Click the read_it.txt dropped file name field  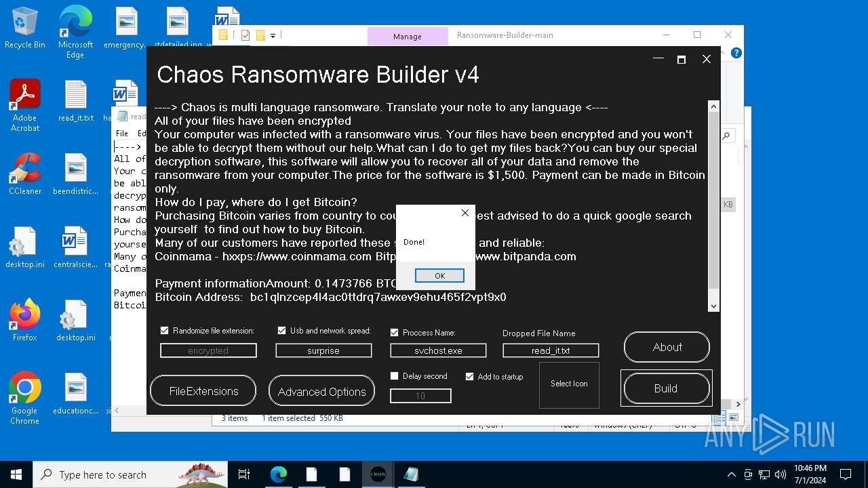pos(551,350)
